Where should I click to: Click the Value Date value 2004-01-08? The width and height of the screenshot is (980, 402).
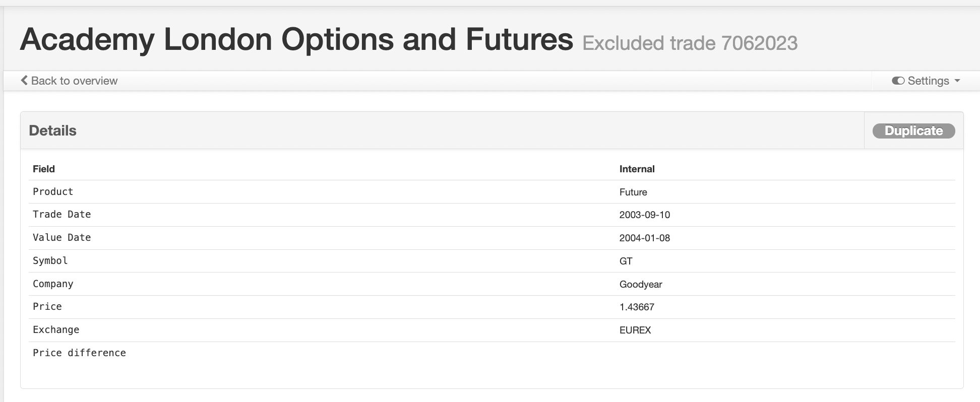(x=645, y=238)
